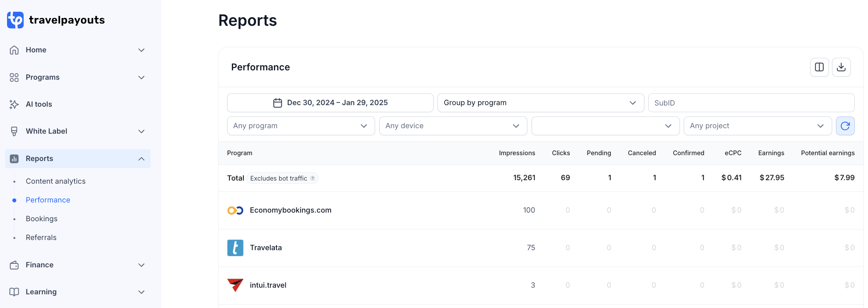Click the Home house icon in sidebar
This screenshot has width=868, height=308.
coord(14,50)
